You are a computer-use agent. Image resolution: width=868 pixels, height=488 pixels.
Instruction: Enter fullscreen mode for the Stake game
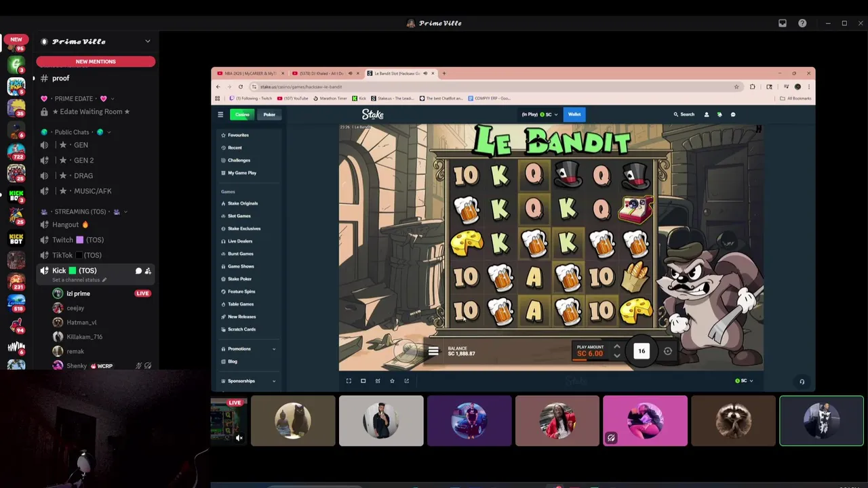(349, 381)
